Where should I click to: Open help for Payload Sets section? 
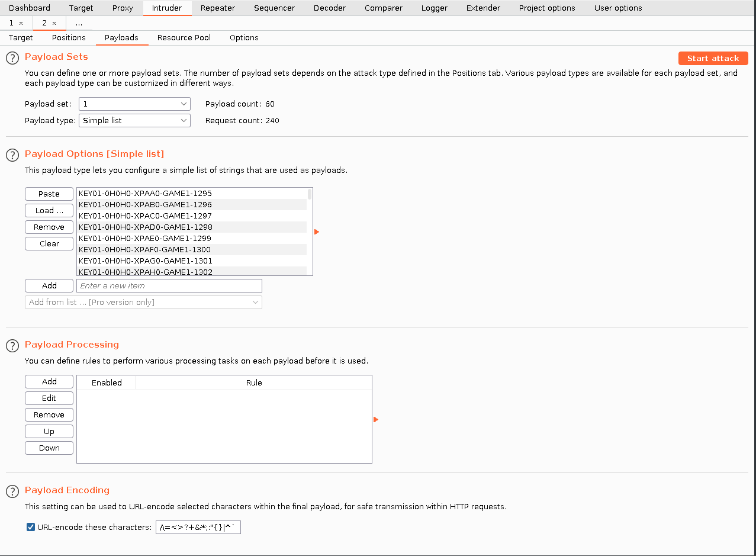pos(12,58)
